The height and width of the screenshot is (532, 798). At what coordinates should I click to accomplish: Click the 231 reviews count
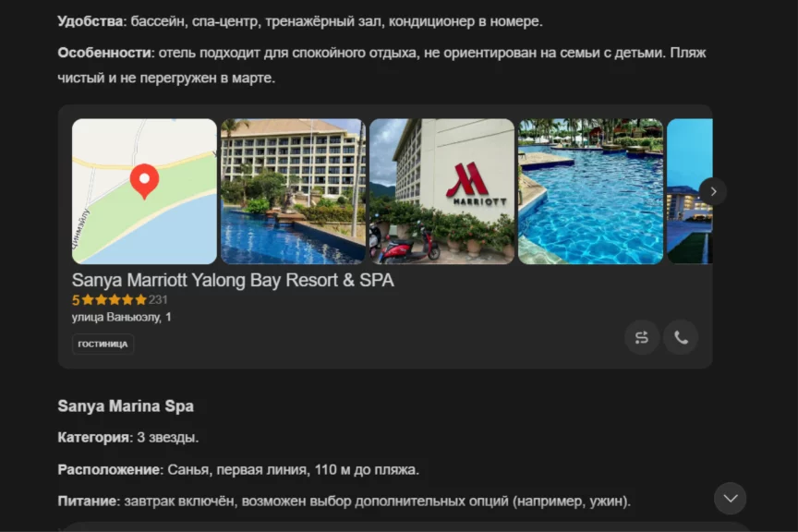point(158,300)
